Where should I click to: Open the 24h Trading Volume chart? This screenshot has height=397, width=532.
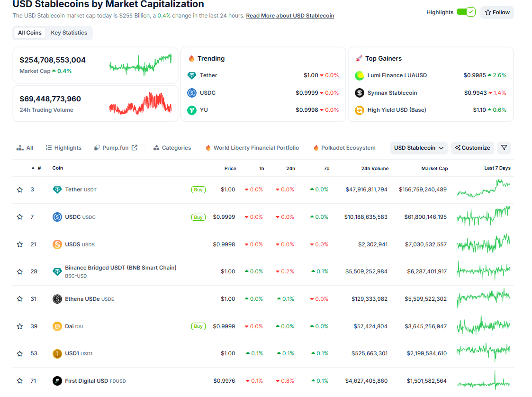140,103
